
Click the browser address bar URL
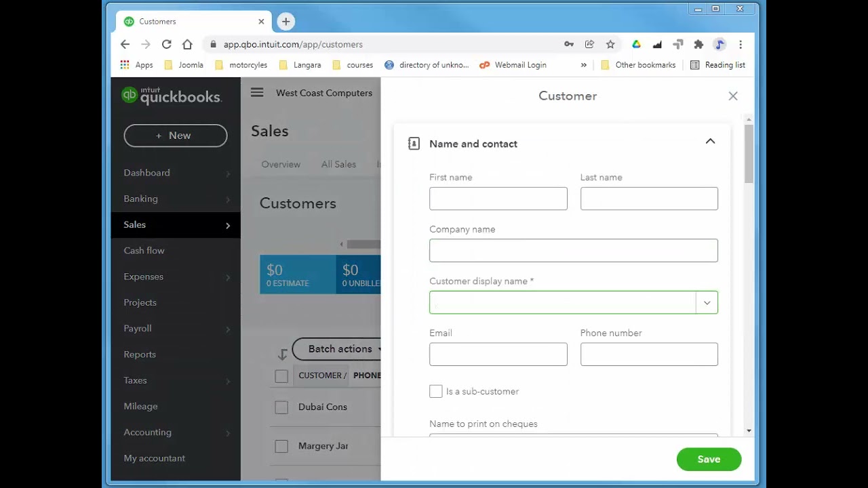pos(293,44)
